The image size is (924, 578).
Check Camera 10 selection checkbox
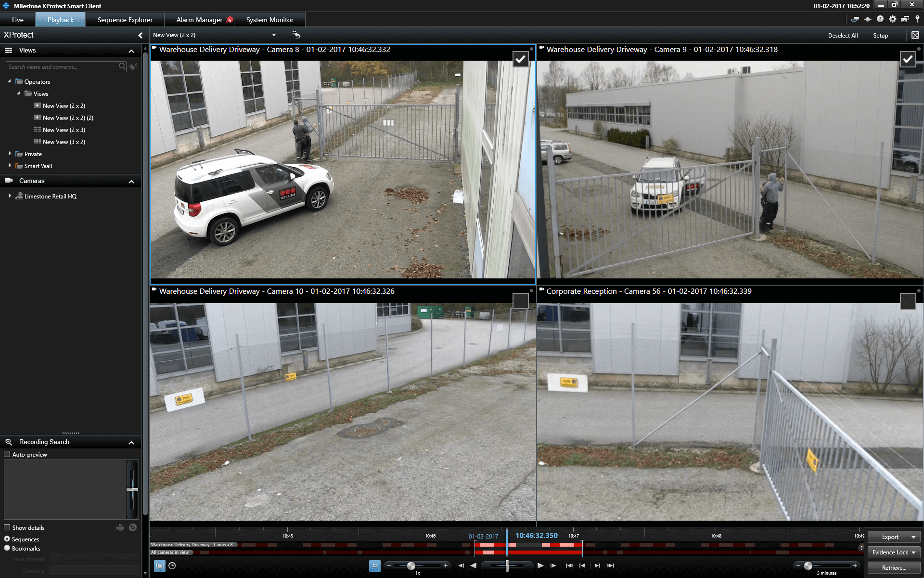(520, 301)
